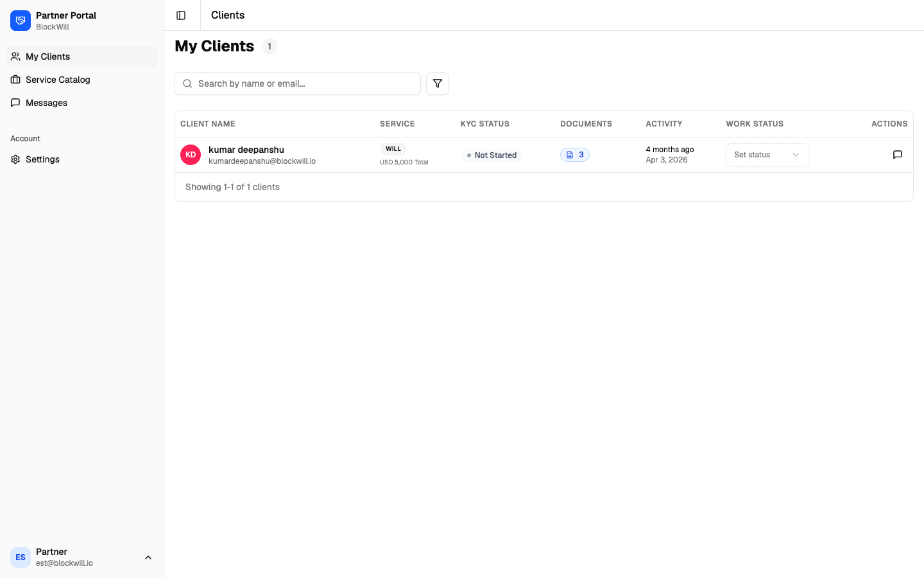Expand the Partner account menu chevron
The image size is (924, 578).
point(148,557)
